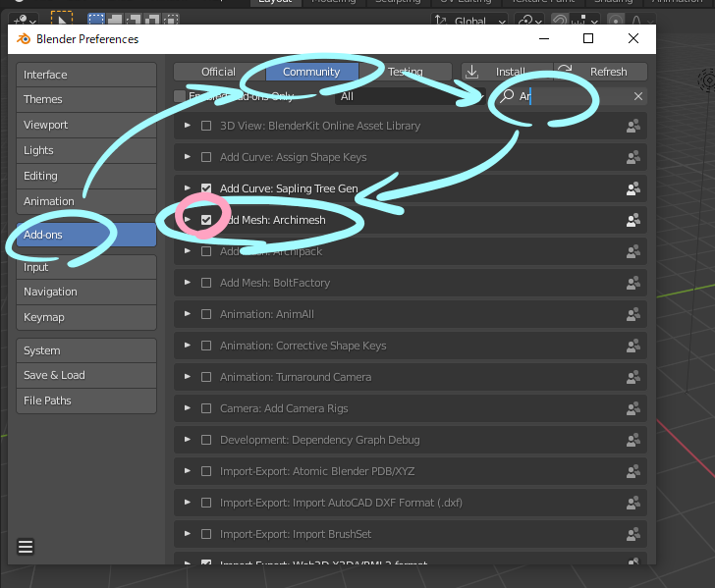This screenshot has height=588, width=715.
Task: Enable Add Camera Rigs add-on
Action: (206, 409)
